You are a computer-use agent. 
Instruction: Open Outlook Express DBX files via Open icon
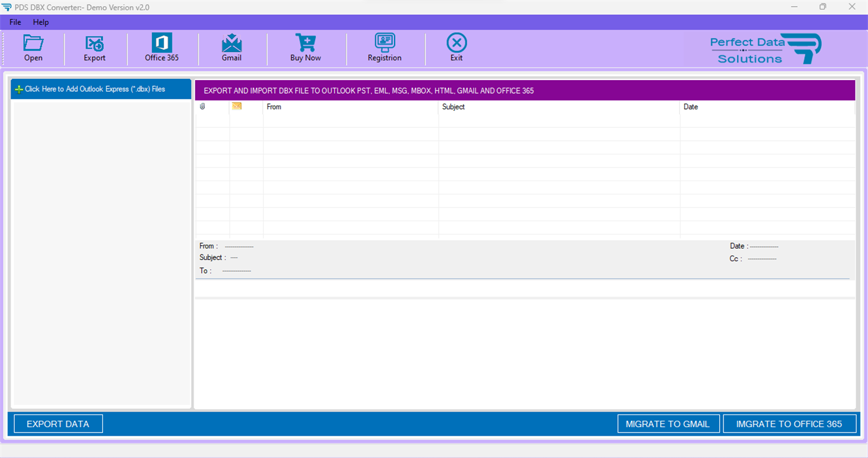point(33,47)
